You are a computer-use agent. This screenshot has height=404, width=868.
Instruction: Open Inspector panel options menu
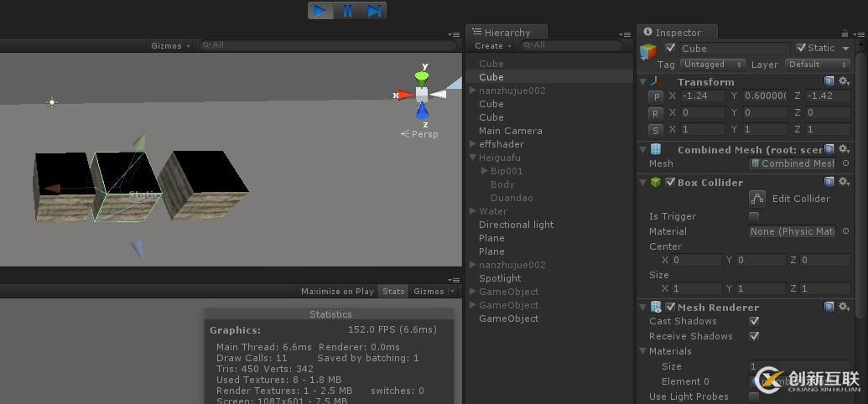pos(857,34)
